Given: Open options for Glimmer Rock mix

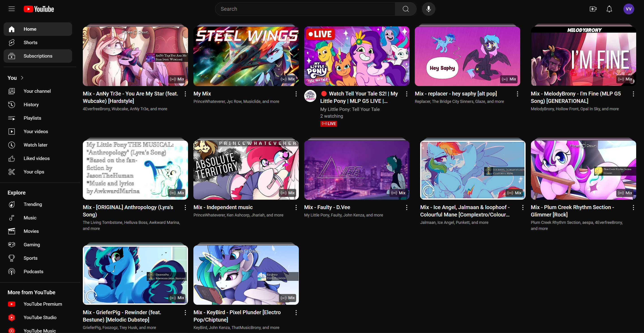Looking at the screenshot, I should [633, 208].
